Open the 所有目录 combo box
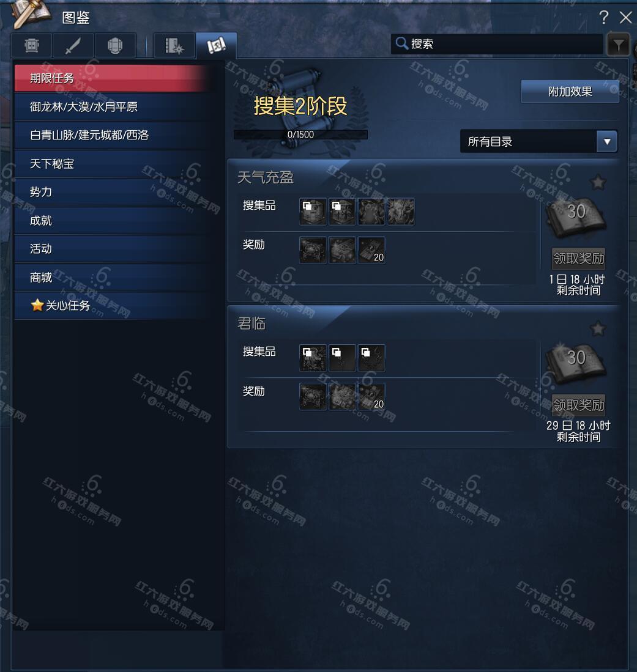Viewport: 637px width, 672px height. coord(538,141)
